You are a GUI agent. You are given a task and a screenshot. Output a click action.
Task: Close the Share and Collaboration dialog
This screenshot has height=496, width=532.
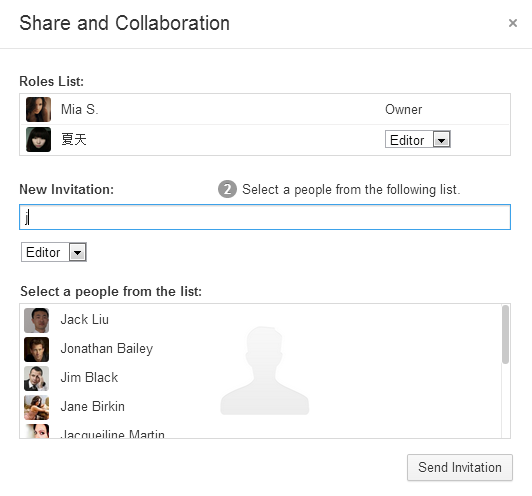[513, 23]
